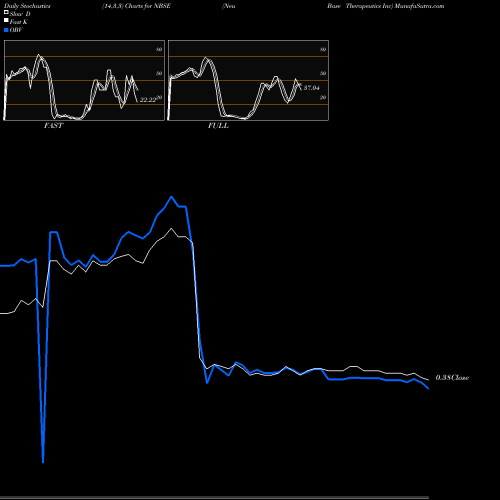This screenshot has width=500, height=500.
Task: Click the '(14,3,3) Charts for NBSE' text
Action: click(136, 6)
